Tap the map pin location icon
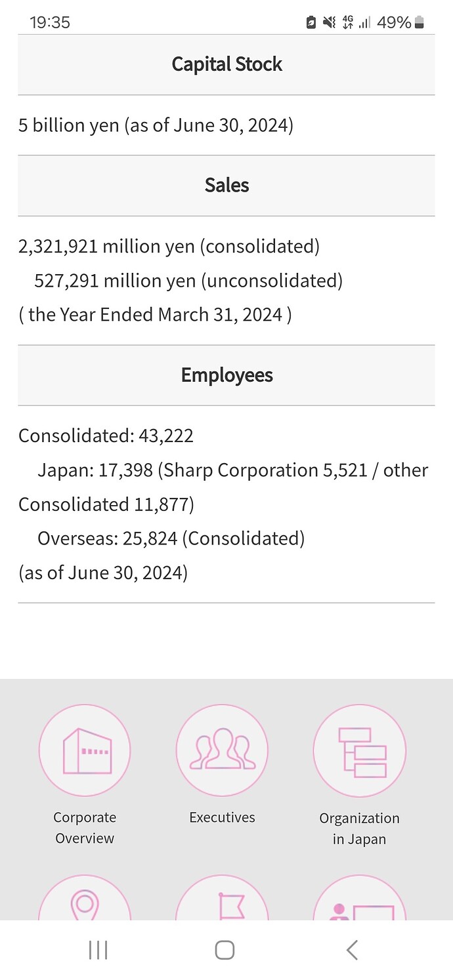 tap(85, 898)
